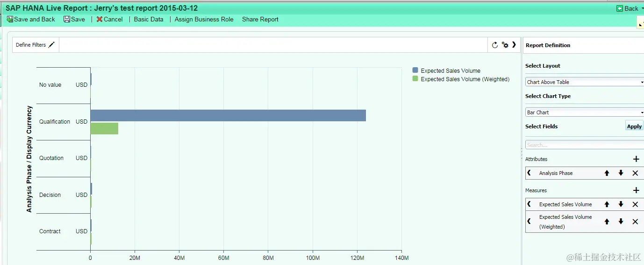The height and width of the screenshot is (265, 644).
Task: Open chart settings gear icon
Action: [505, 45]
